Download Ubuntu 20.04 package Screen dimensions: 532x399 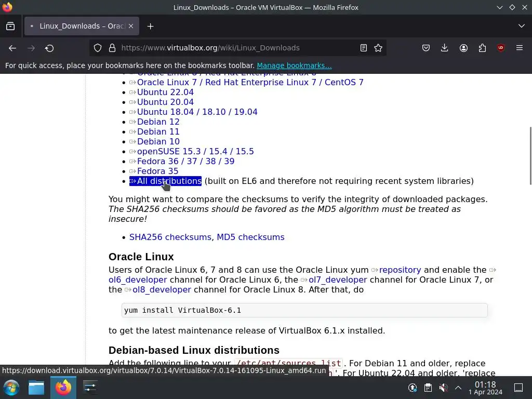pos(165,102)
